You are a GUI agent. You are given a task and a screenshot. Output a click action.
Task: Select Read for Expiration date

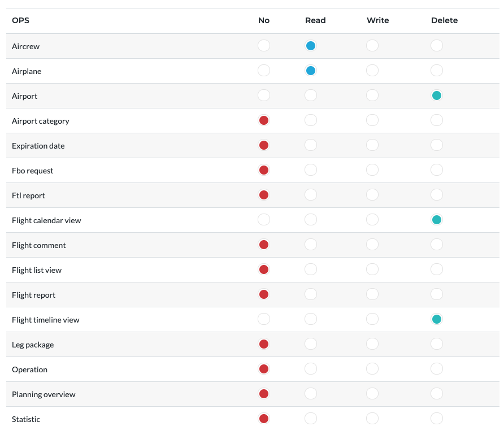coord(311,145)
